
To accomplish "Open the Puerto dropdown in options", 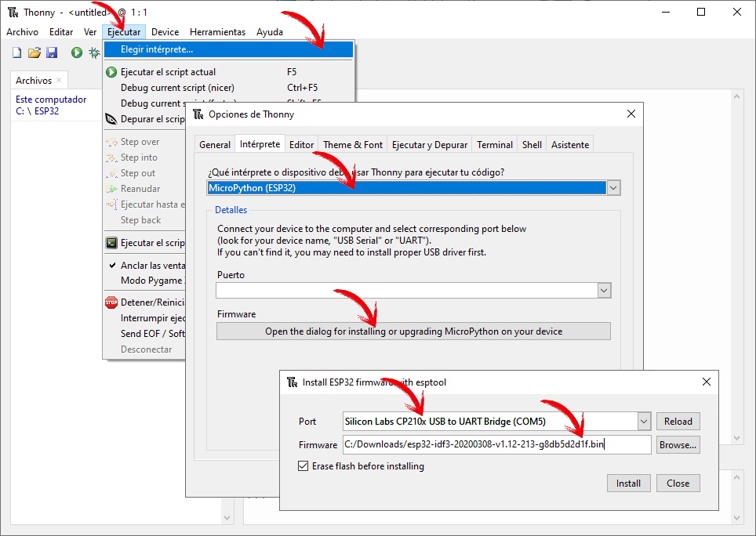I will (604, 291).
